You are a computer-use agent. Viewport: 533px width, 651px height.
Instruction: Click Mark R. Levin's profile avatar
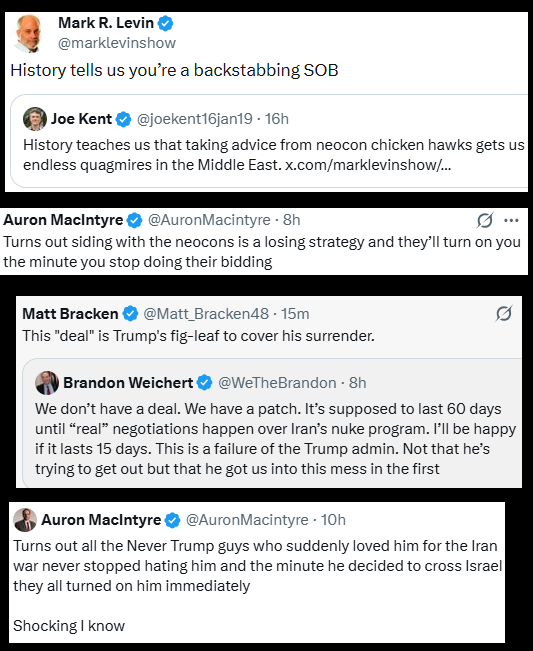click(x=29, y=34)
